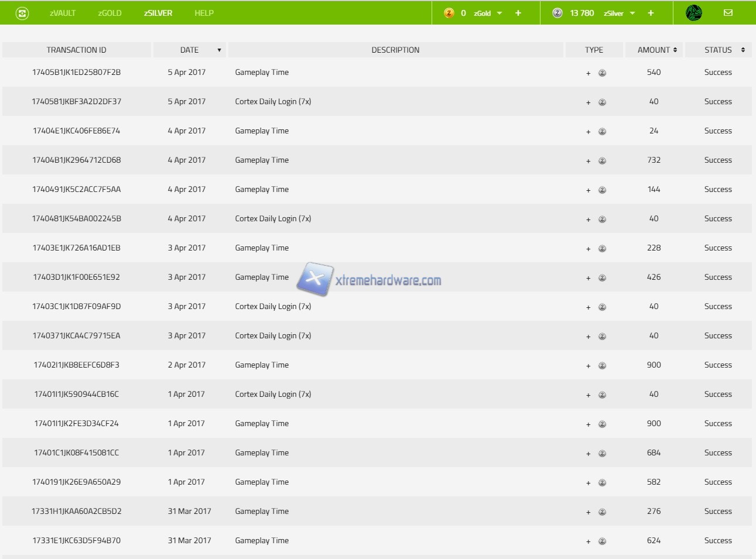Sort transactions by the Date column
Viewport: 756px width, 559px height.
pyautogui.click(x=190, y=50)
